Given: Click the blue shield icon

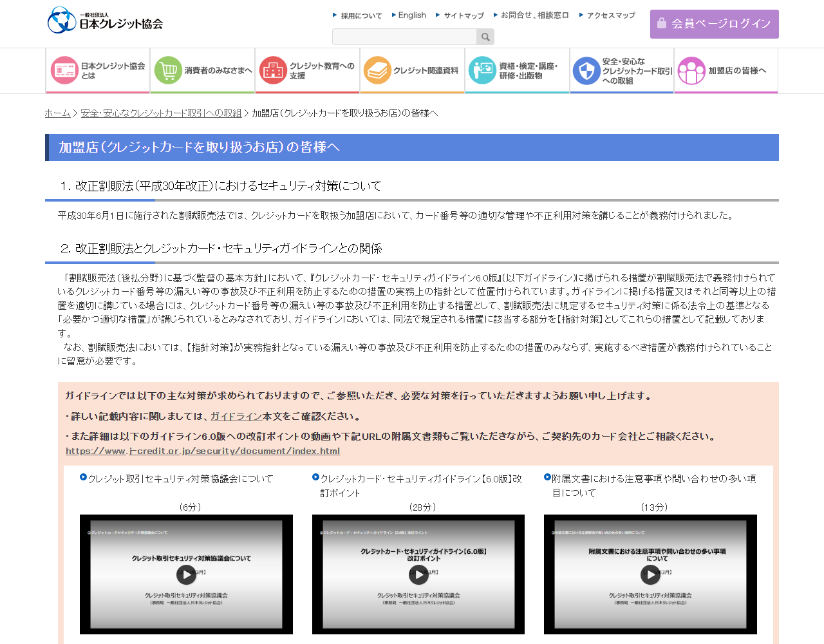Looking at the screenshot, I should [586, 70].
